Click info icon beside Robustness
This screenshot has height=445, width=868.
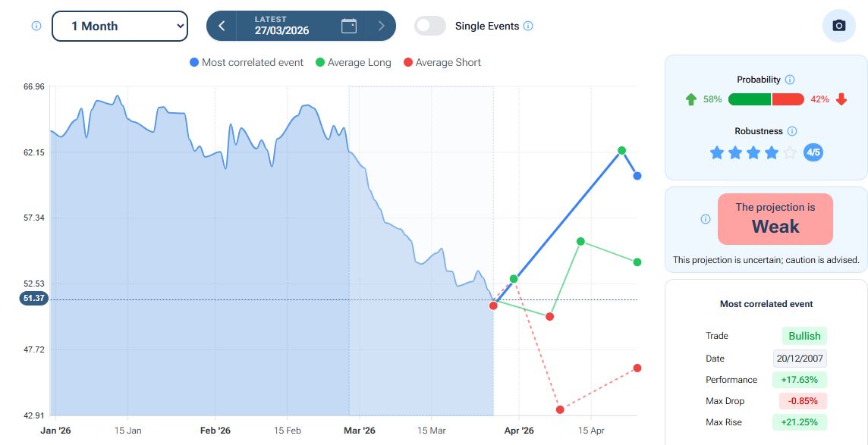[792, 131]
